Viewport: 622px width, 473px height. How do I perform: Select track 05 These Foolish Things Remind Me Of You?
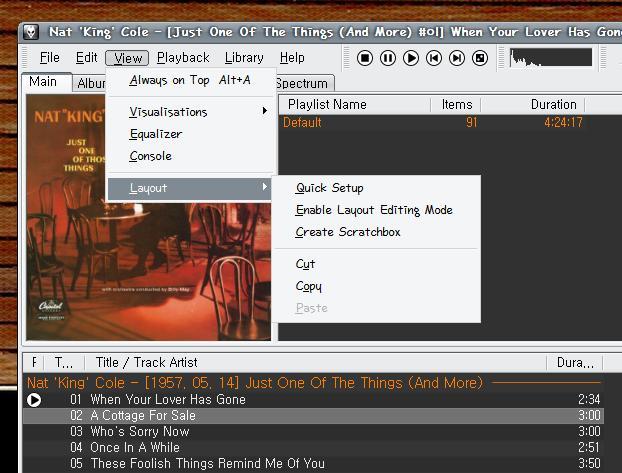[313, 463]
